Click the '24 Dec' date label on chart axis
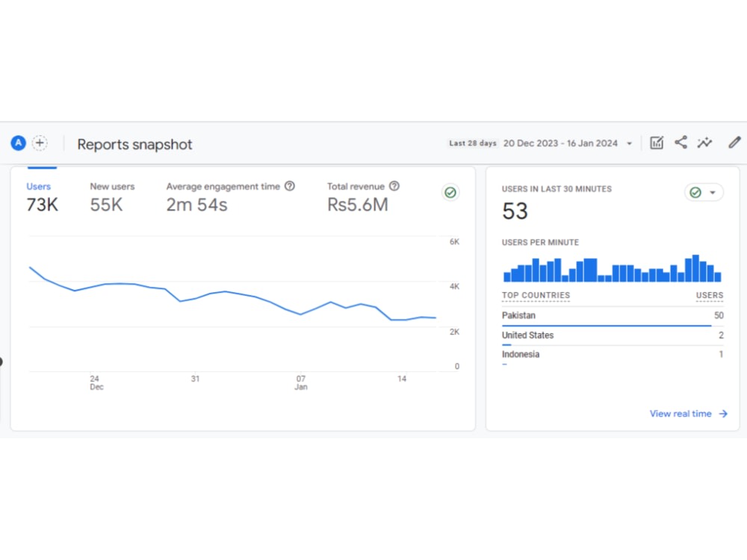This screenshot has height=560, width=747. (96, 382)
